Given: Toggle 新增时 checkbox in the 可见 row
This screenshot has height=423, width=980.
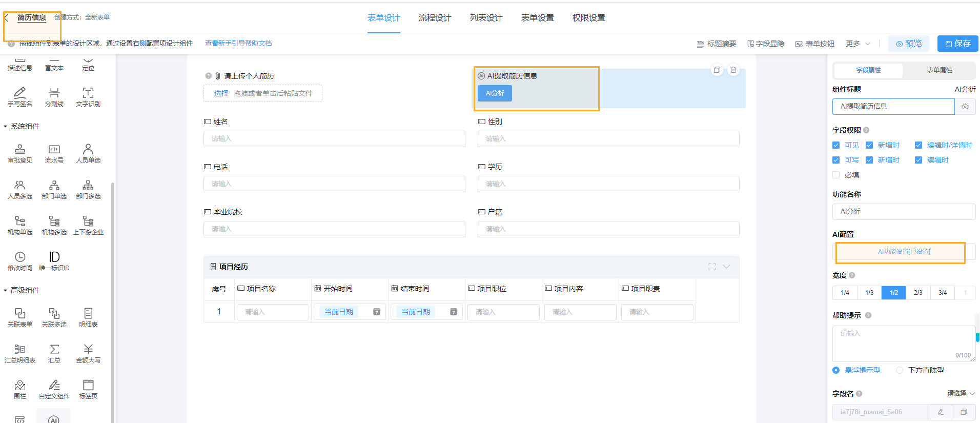Looking at the screenshot, I should (869, 145).
